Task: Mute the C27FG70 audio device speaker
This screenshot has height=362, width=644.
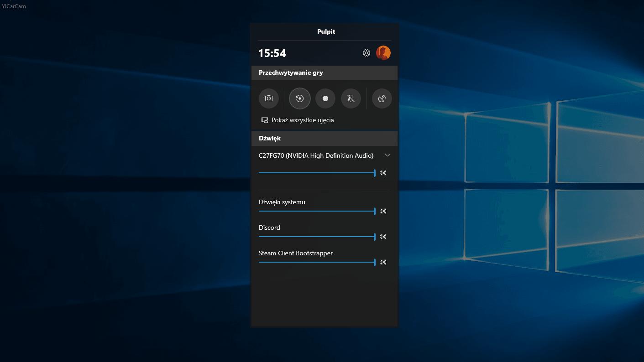Action: click(x=383, y=173)
